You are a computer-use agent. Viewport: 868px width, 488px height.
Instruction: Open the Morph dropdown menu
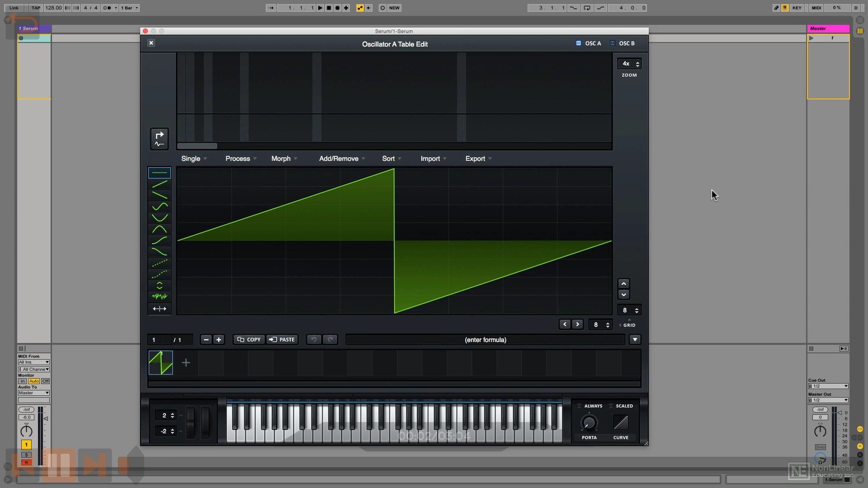click(x=284, y=159)
